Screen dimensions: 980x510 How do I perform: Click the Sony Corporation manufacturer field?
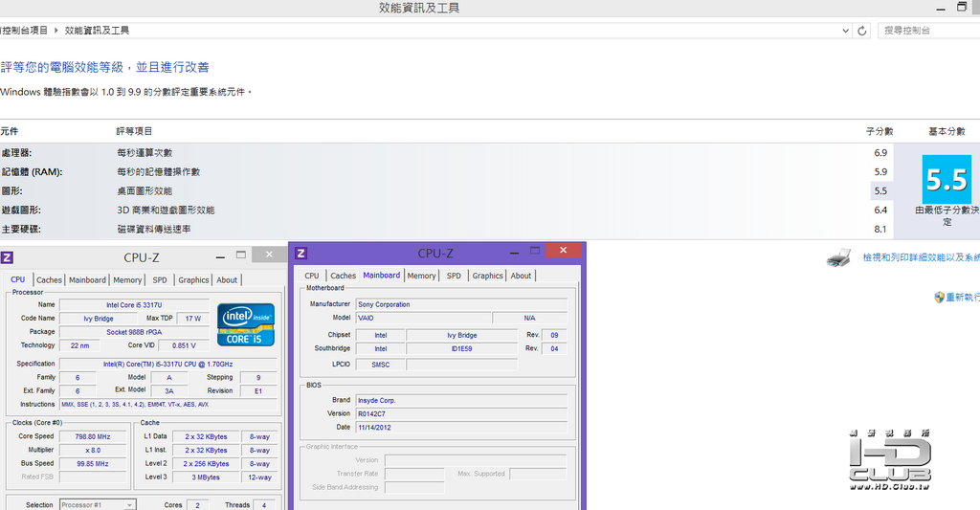(461, 304)
